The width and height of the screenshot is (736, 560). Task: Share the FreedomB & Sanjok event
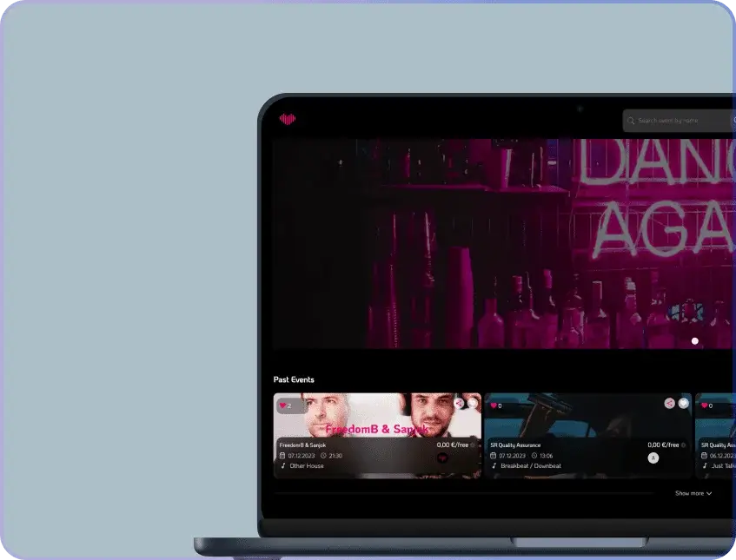click(459, 404)
